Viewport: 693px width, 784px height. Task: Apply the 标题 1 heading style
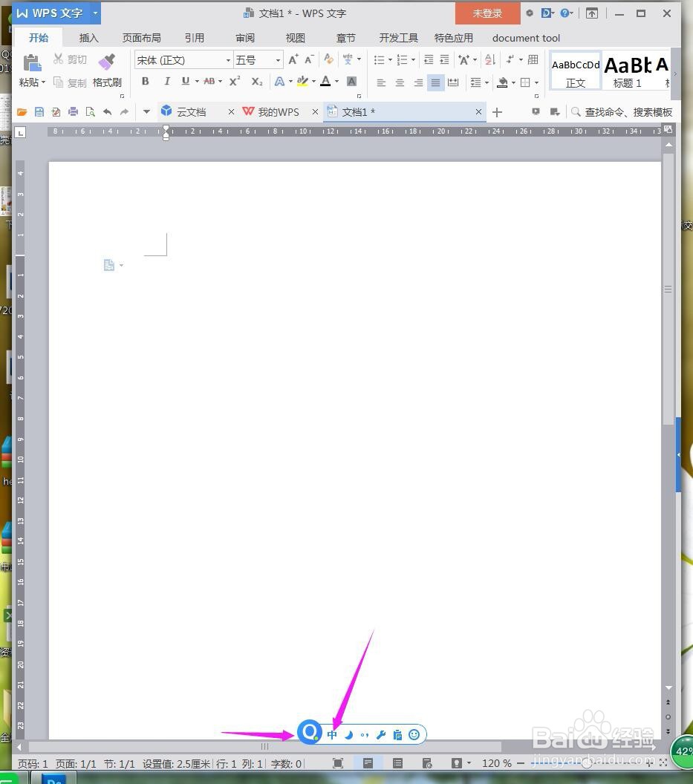coord(628,71)
